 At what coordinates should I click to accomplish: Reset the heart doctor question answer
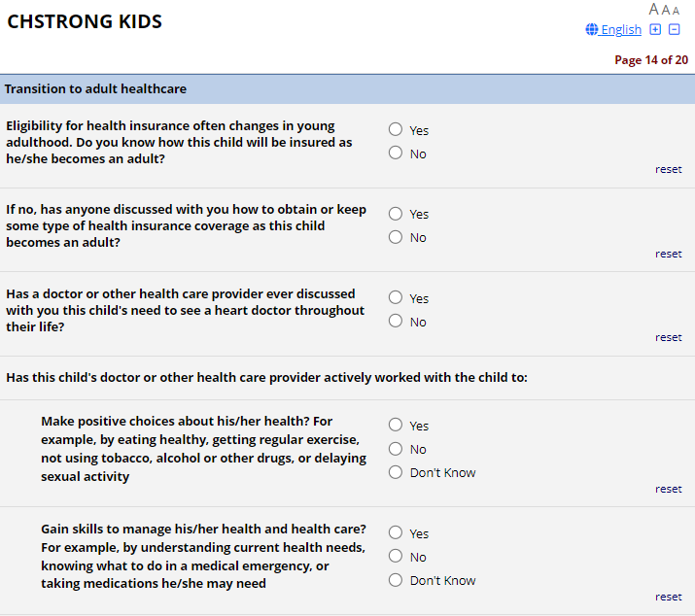668,337
